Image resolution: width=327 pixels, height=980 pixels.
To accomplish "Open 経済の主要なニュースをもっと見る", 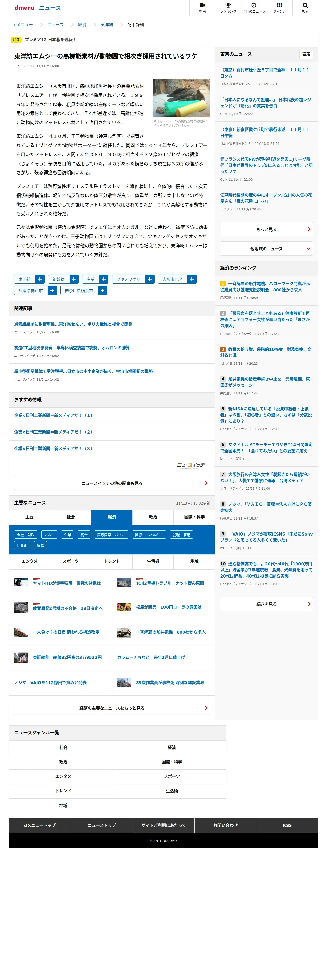I will click(112, 708).
